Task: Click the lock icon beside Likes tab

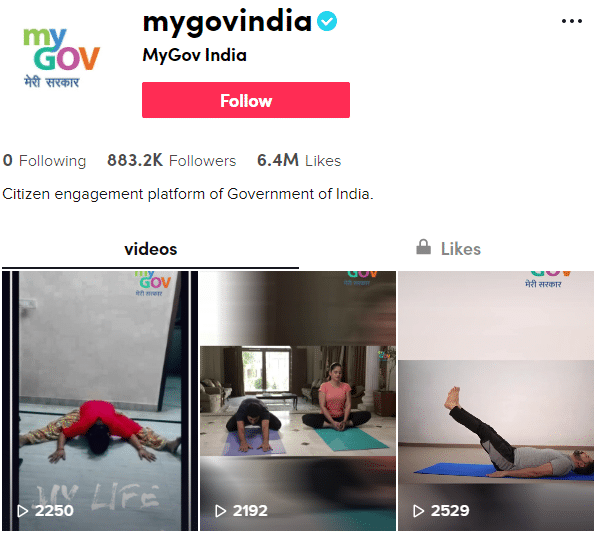Action: [423, 247]
